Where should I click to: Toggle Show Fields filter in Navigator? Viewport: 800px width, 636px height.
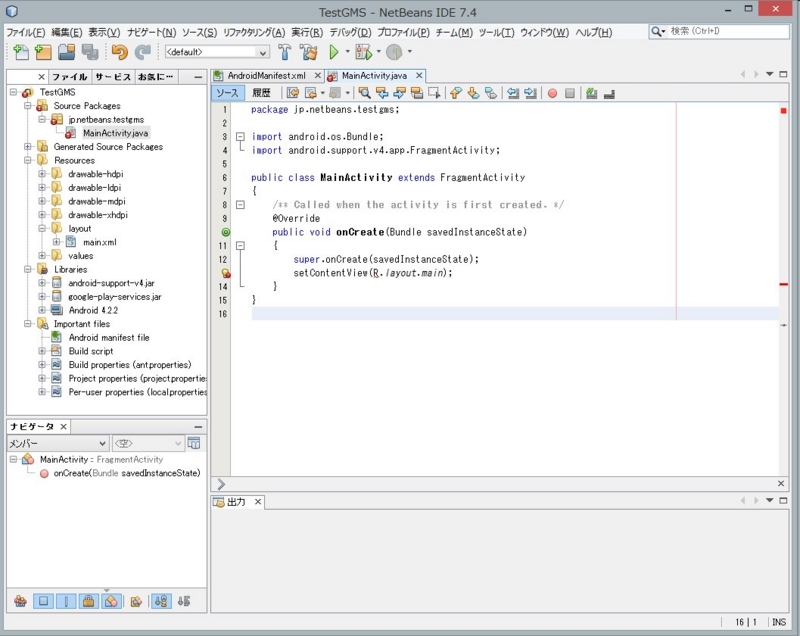point(43,601)
